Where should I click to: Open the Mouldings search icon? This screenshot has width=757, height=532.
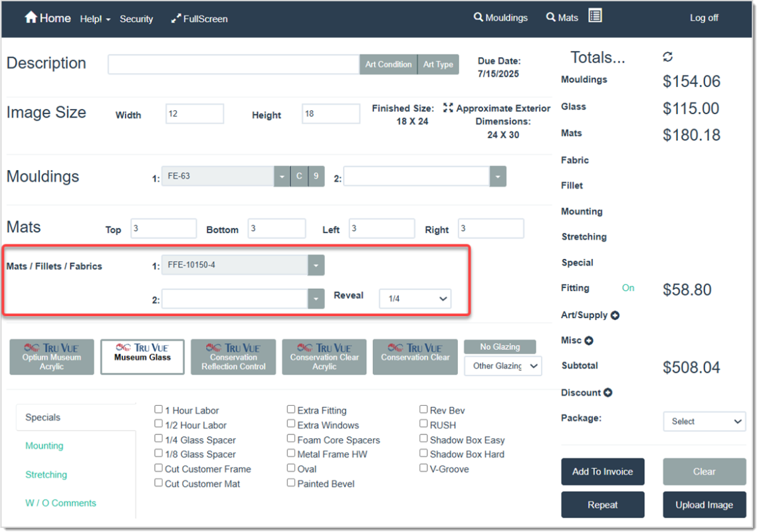coord(479,17)
